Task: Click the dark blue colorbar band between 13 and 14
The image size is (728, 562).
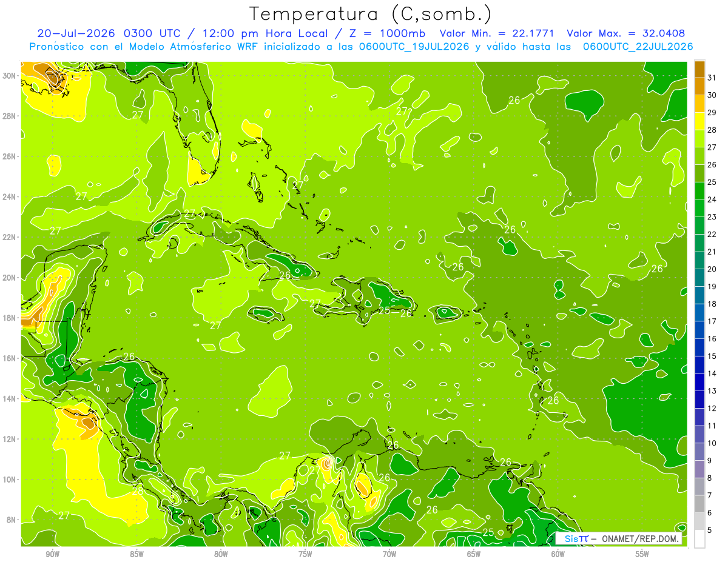Action: pyautogui.click(x=699, y=382)
